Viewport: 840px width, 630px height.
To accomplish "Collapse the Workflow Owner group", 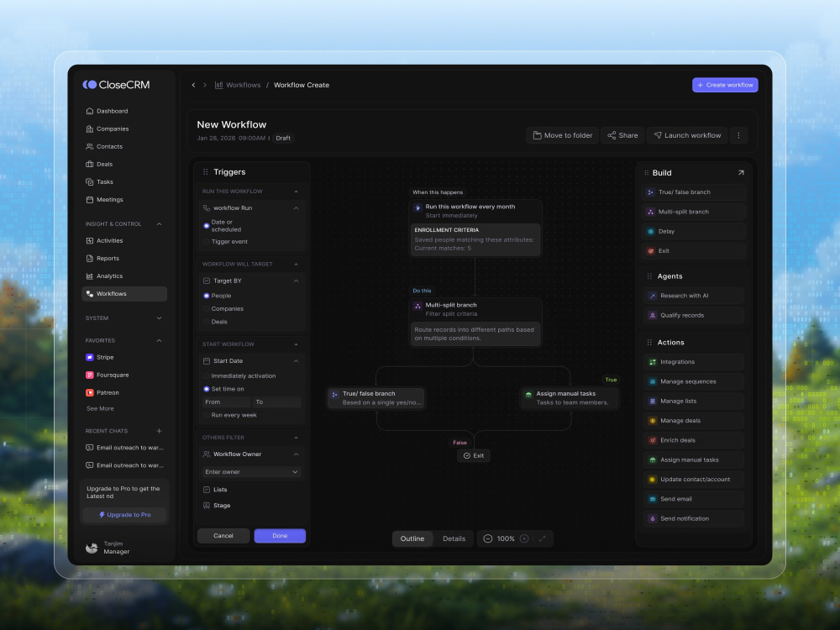I will click(x=296, y=454).
